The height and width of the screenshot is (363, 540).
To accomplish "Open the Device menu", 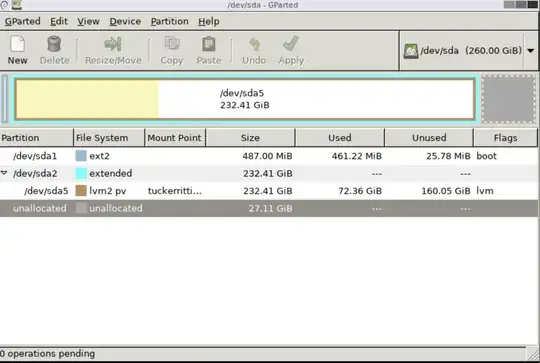I will pos(125,21).
